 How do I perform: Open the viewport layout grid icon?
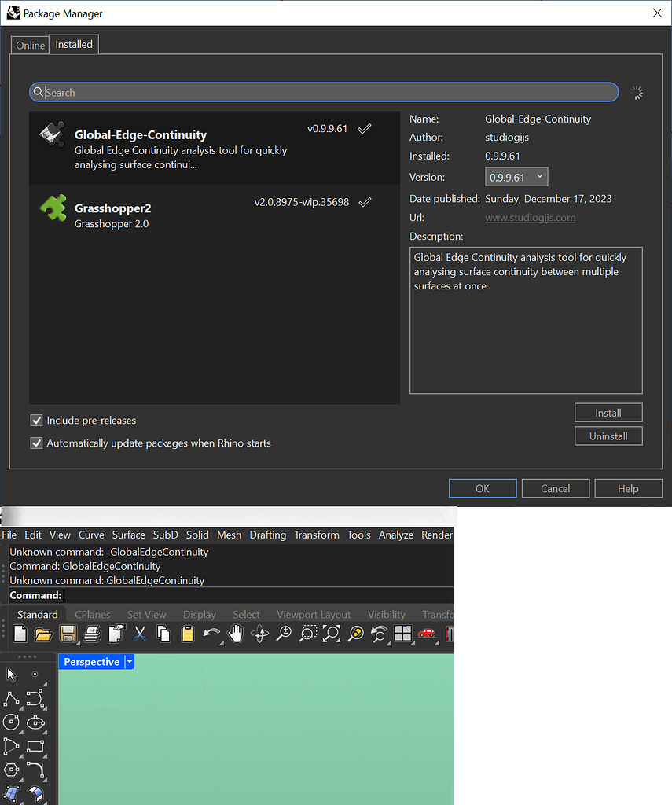click(x=403, y=634)
